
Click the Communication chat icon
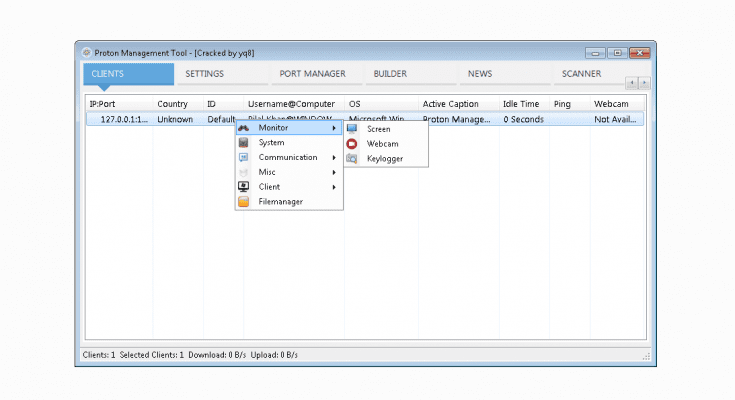pos(243,158)
